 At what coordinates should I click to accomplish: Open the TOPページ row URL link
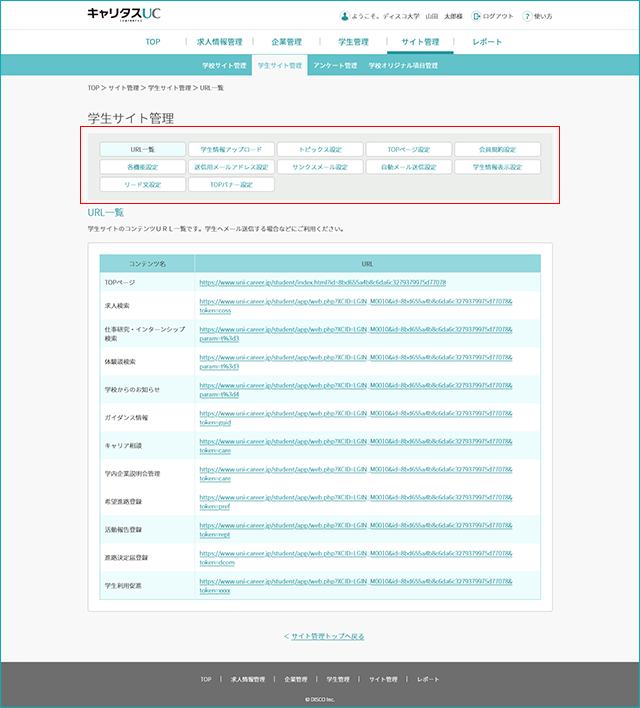click(322, 282)
